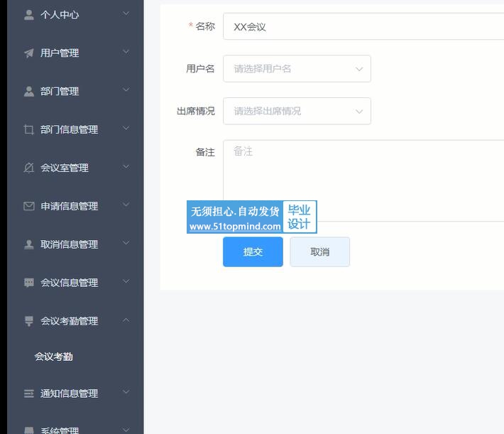Image resolution: width=504 pixels, height=434 pixels.
Task: Expand the 系统管理 chevron
Action: click(126, 430)
